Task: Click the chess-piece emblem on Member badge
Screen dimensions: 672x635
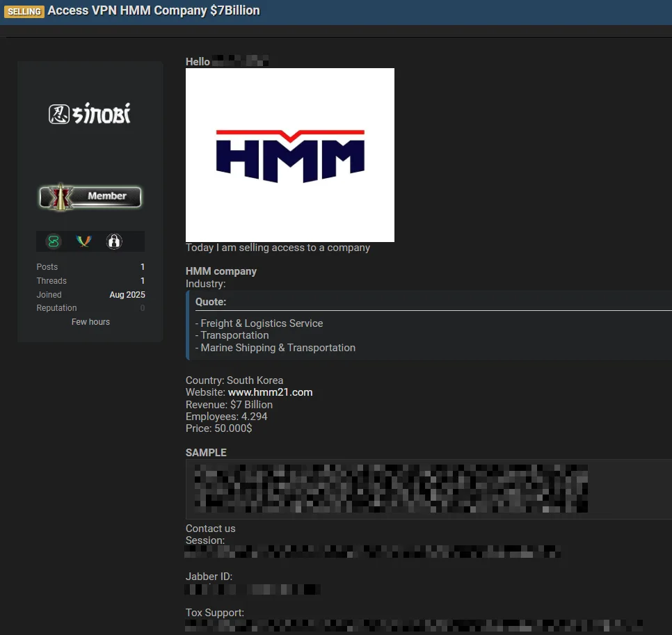Action: [62, 198]
